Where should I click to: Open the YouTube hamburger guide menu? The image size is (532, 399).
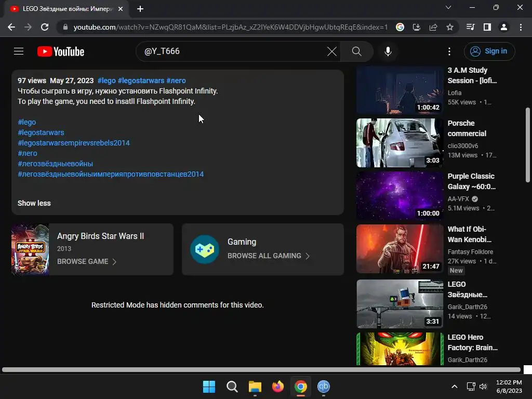[19, 51]
